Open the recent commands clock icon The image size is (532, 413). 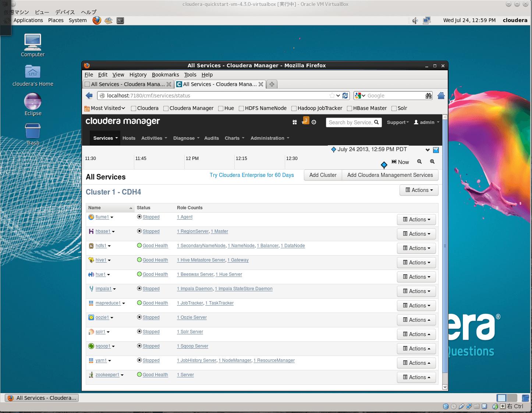[314, 122]
